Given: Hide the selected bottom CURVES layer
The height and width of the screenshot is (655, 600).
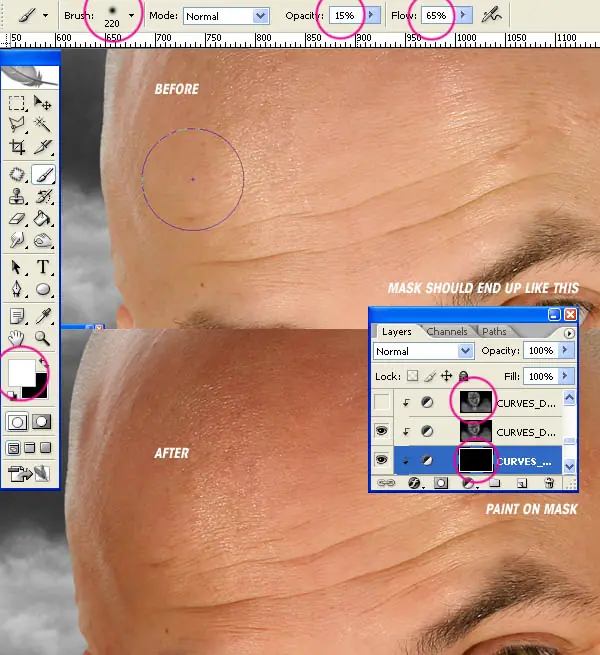Looking at the screenshot, I should tap(381, 460).
